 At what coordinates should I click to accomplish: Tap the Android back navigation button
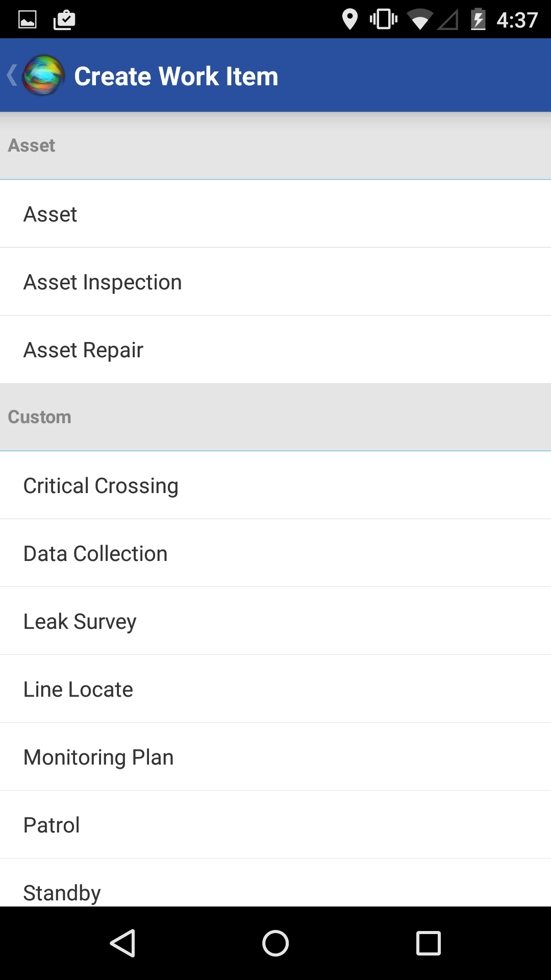(x=122, y=943)
